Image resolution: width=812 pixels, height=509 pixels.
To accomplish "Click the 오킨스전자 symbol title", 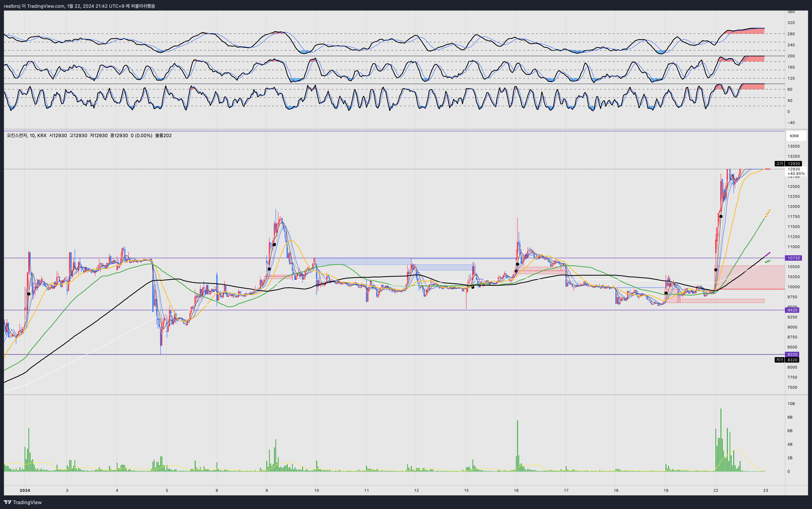I will [x=17, y=135].
